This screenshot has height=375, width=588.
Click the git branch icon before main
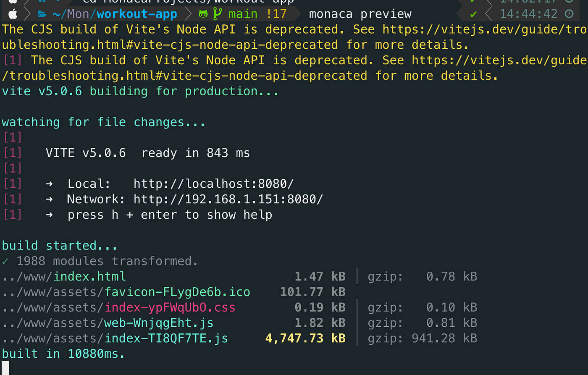[217, 14]
